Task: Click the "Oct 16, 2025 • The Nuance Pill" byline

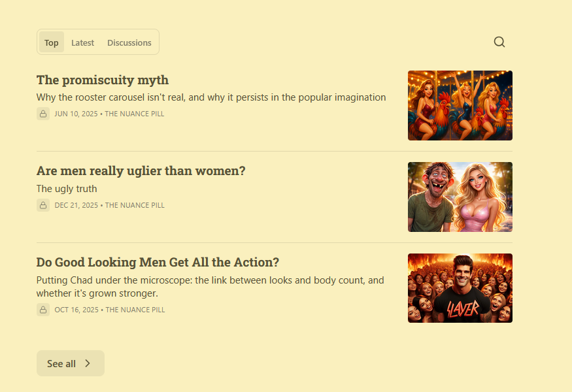Action: point(109,310)
